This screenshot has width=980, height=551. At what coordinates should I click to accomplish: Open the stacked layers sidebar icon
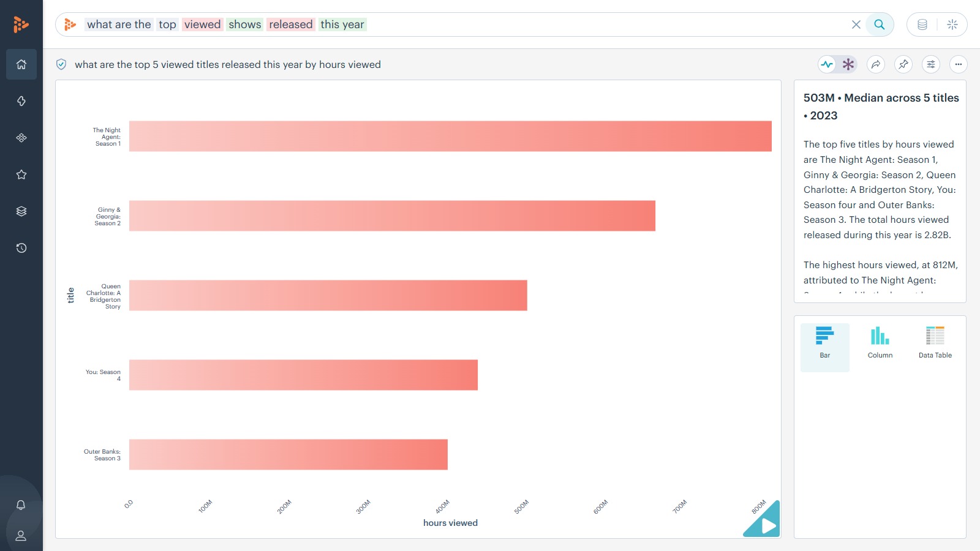(21, 211)
